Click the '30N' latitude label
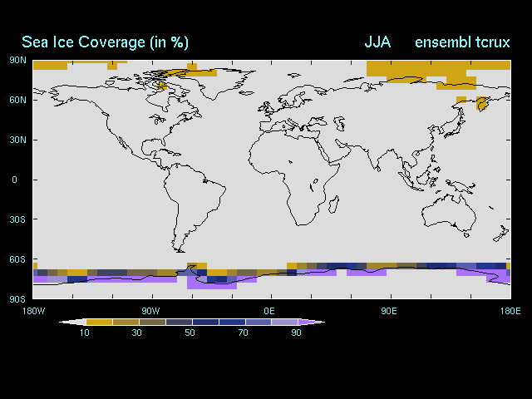This screenshot has width=532, height=399. point(17,140)
